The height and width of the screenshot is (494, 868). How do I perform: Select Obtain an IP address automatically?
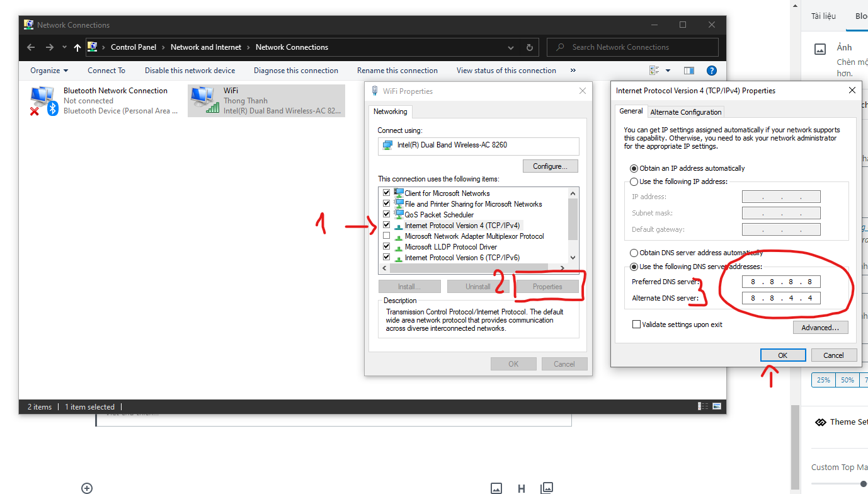pyautogui.click(x=688, y=168)
